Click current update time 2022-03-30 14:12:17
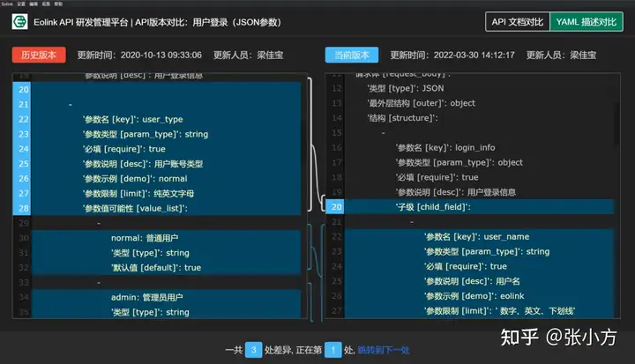635x364 pixels. click(x=474, y=55)
